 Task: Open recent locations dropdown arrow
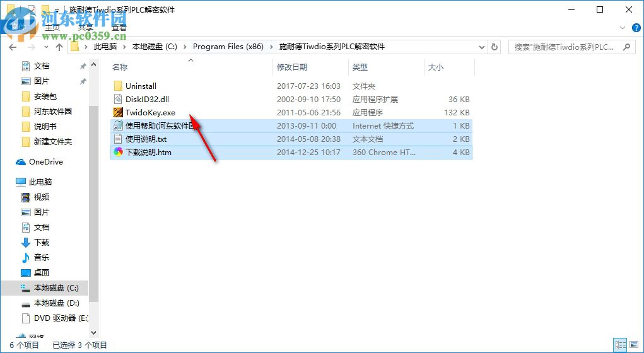(46, 48)
